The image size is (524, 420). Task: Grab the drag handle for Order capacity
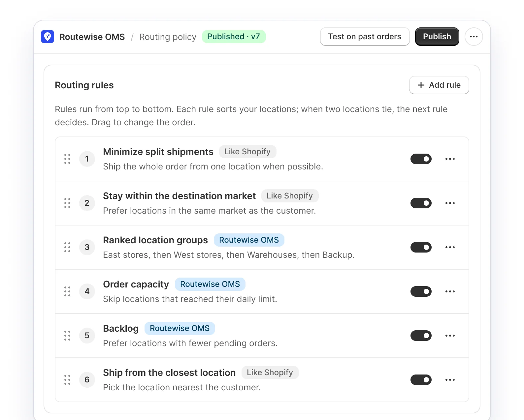(67, 291)
